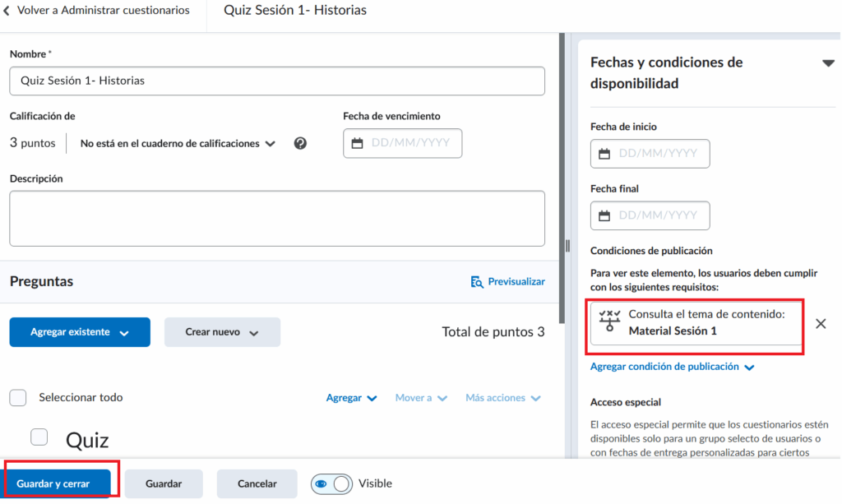Collapse Fechas y condiciones de disponibilidad
Viewport: 842px width, 504px height.
pos(827,63)
